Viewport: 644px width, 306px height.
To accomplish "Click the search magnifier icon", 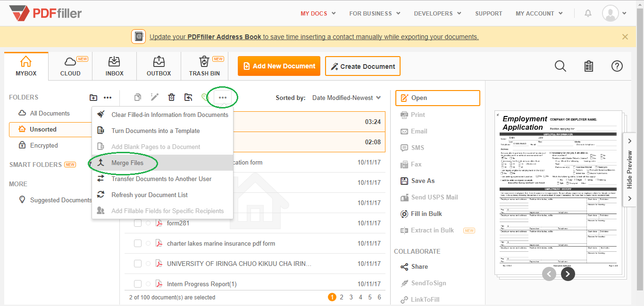I will (560, 66).
